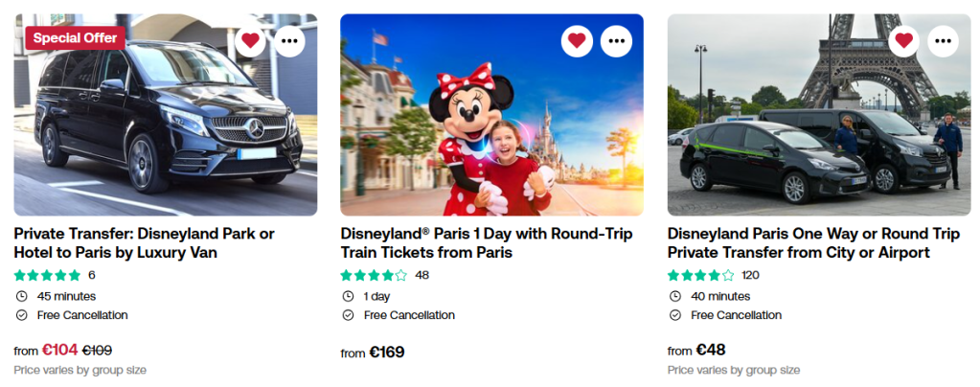Open more options on Luxury Van card
980x387 pixels.
289,40
